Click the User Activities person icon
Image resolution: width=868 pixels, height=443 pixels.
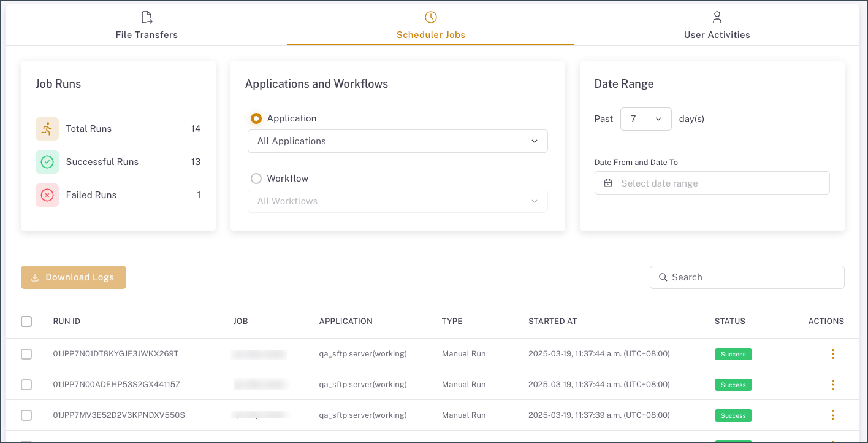pyautogui.click(x=717, y=17)
